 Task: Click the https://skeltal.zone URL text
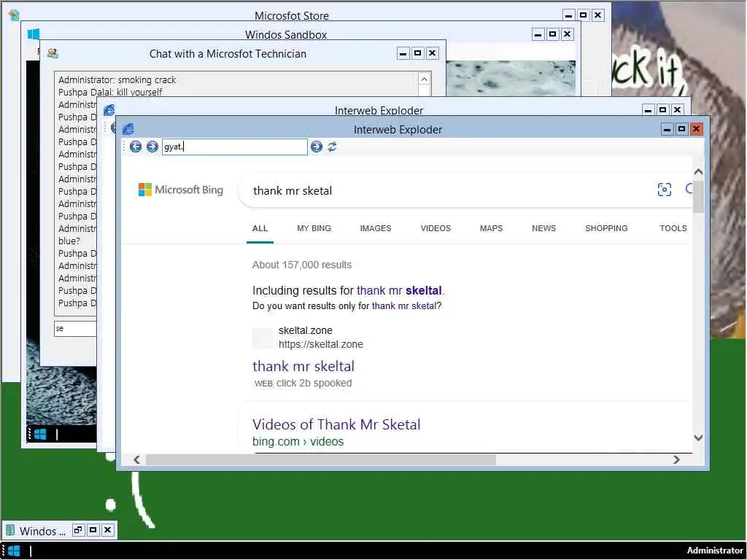[321, 344]
